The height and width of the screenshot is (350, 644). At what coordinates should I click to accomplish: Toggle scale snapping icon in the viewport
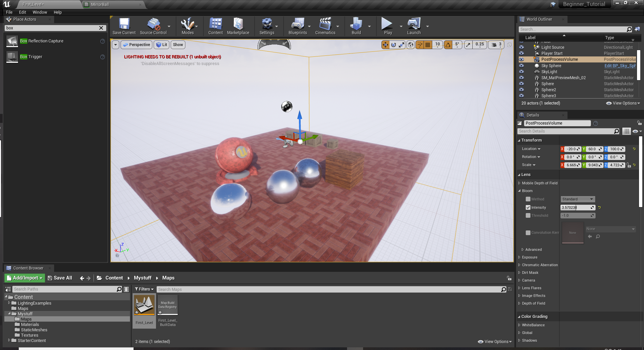tap(468, 44)
